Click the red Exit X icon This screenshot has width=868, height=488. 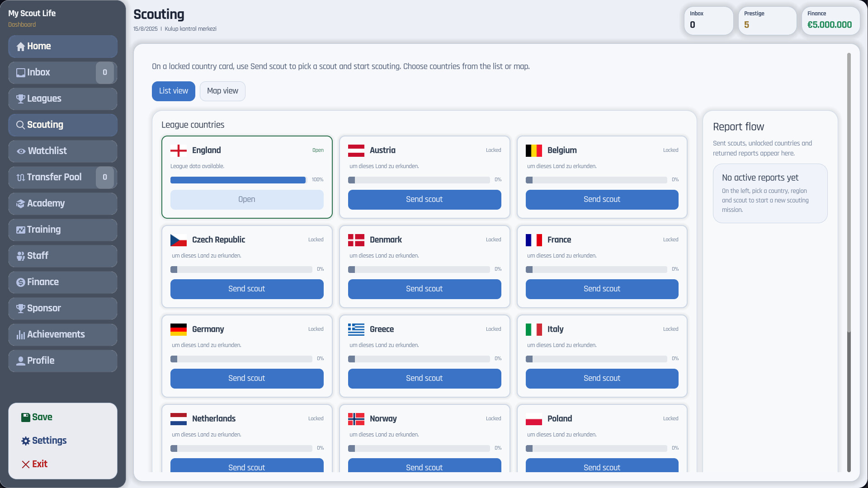(x=26, y=465)
